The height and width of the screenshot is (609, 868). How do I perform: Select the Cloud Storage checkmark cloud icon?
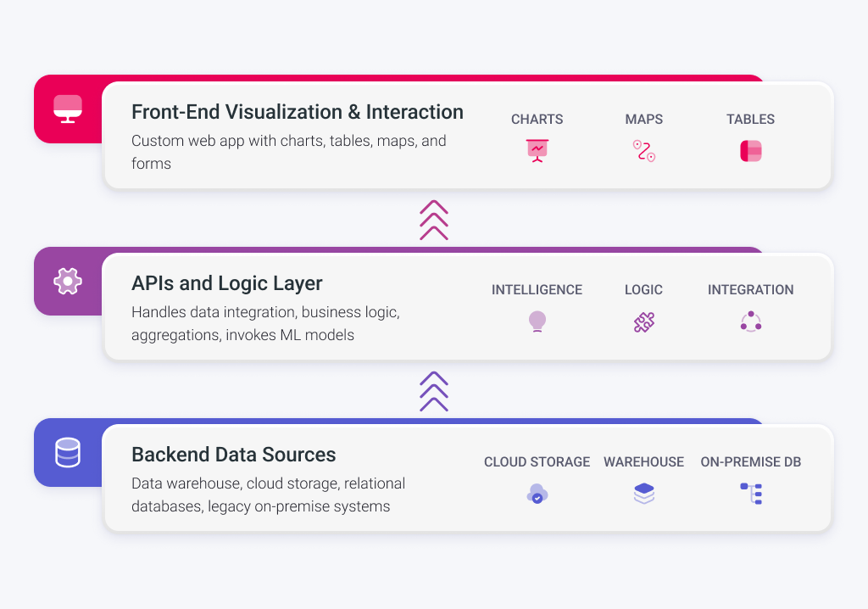coord(537,494)
